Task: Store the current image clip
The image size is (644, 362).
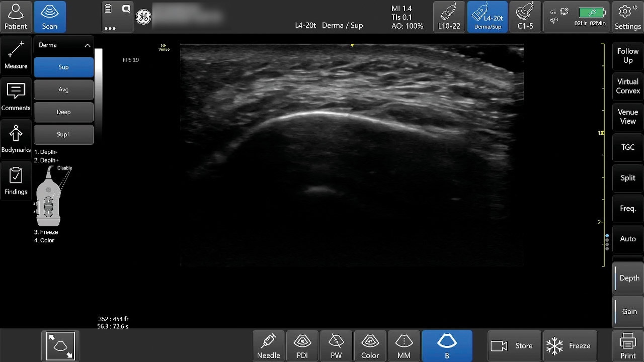Action: pyautogui.click(x=514, y=346)
